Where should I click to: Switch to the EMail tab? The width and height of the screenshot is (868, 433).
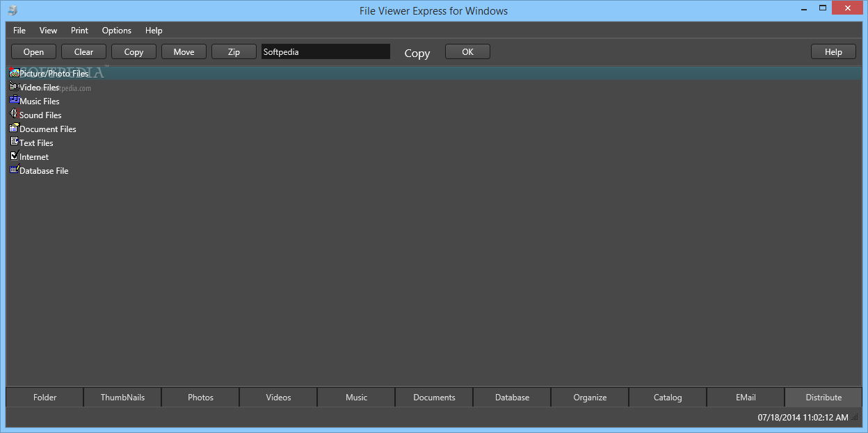tap(746, 397)
